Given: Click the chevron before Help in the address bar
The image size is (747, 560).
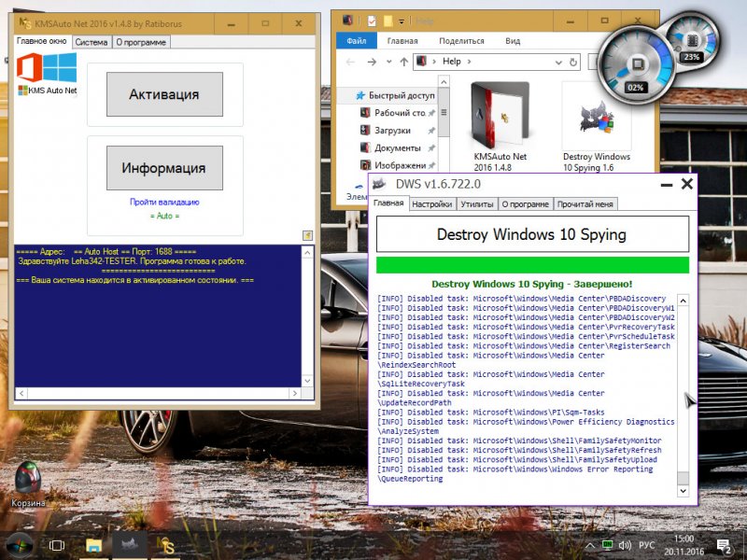Looking at the screenshot, I should pyautogui.click(x=434, y=62).
